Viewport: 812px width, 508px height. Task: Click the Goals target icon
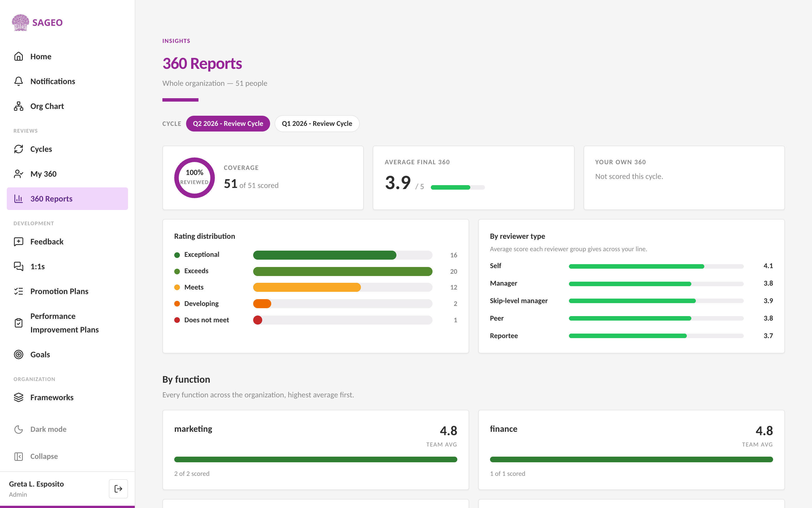[x=18, y=354]
